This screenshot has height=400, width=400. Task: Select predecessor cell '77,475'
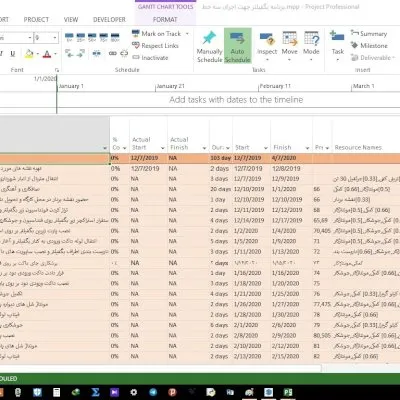pos(322,304)
